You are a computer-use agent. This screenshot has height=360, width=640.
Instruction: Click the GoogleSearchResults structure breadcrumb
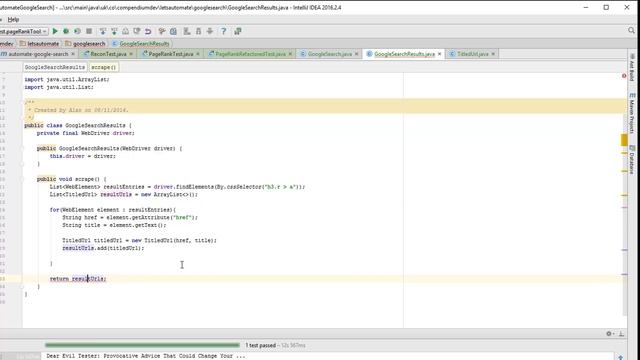tap(55, 67)
